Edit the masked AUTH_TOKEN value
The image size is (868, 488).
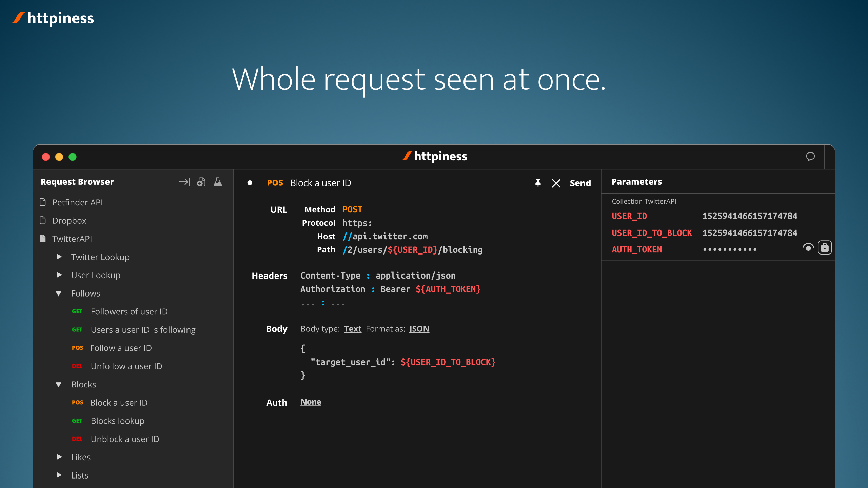730,249
